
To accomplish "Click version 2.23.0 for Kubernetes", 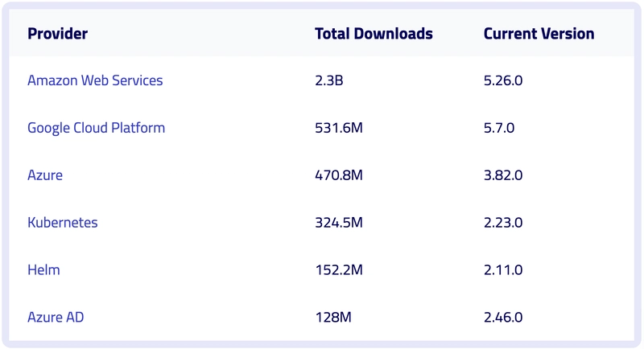I will tap(503, 222).
